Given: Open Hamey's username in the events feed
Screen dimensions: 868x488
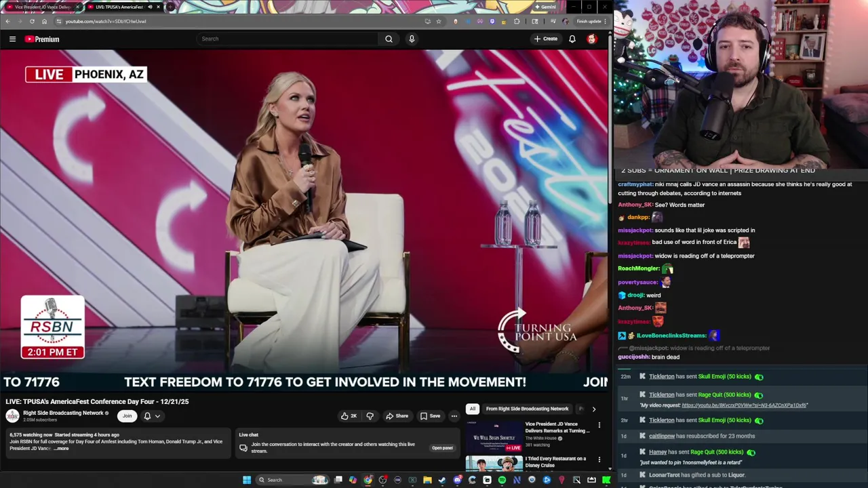Looking at the screenshot, I should (x=658, y=452).
